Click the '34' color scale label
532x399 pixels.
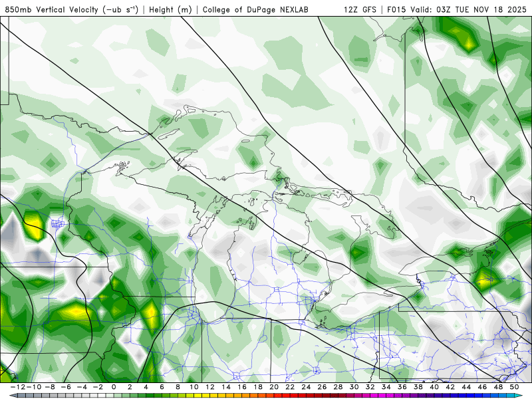click(386, 387)
